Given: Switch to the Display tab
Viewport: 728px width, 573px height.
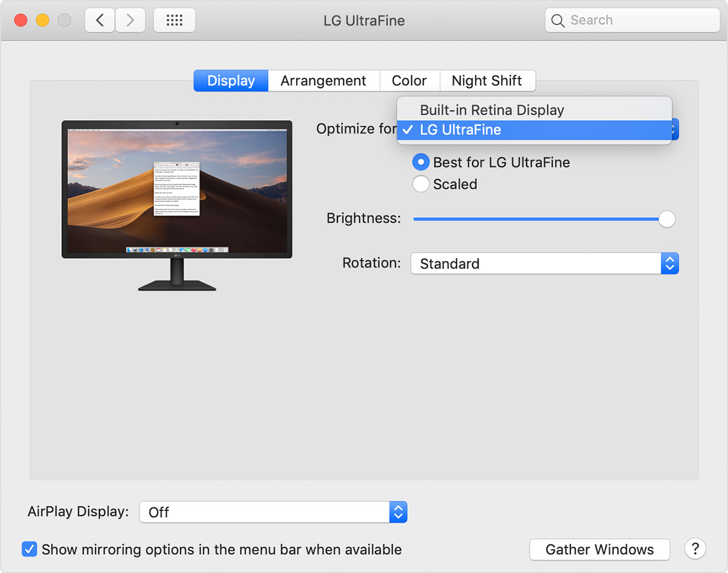Looking at the screenshot, I should click(231, 81).
